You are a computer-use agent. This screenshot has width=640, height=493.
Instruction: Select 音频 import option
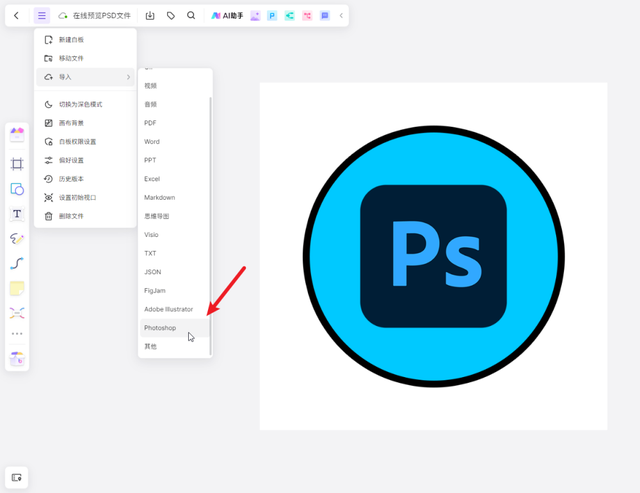click(174, 104)
